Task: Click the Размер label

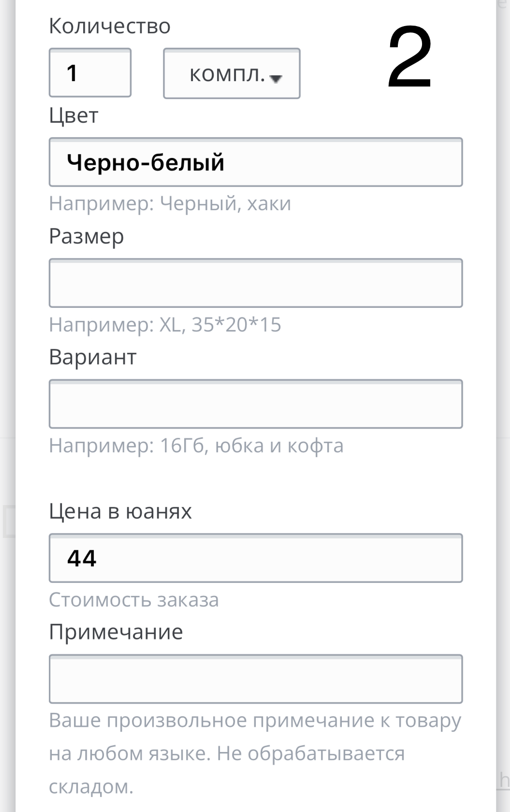Action: tap(87, 236)
